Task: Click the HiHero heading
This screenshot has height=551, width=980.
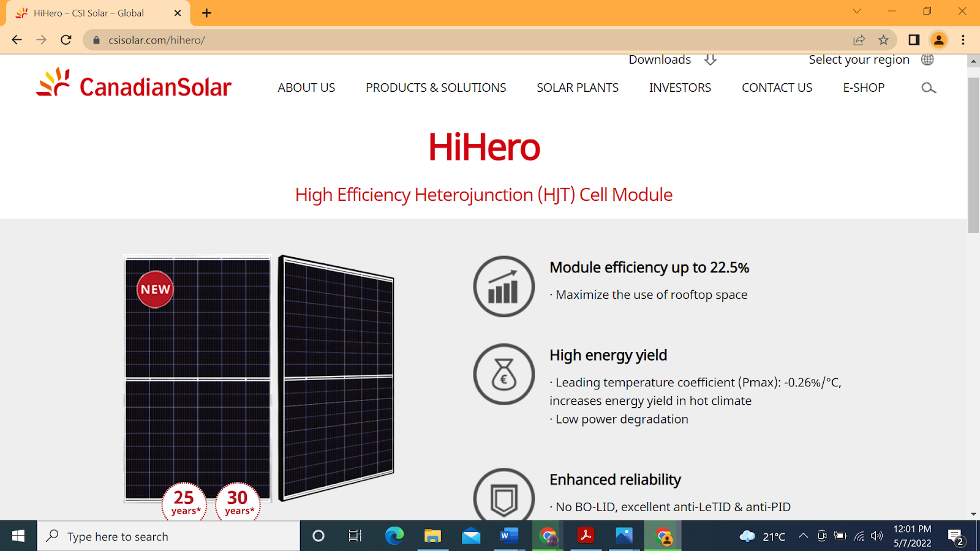Action: 484,147
